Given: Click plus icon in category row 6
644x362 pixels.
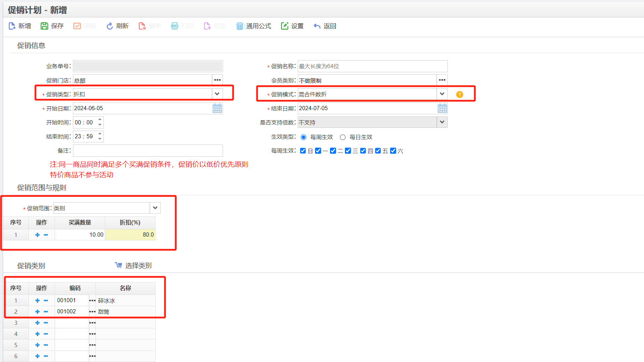Looking at the screenshot, I should 38,356.
